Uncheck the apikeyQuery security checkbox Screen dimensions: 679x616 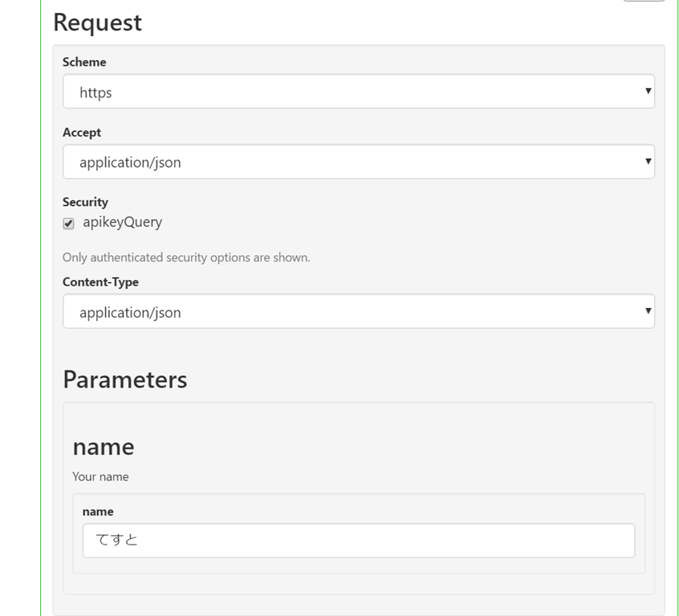68,224
